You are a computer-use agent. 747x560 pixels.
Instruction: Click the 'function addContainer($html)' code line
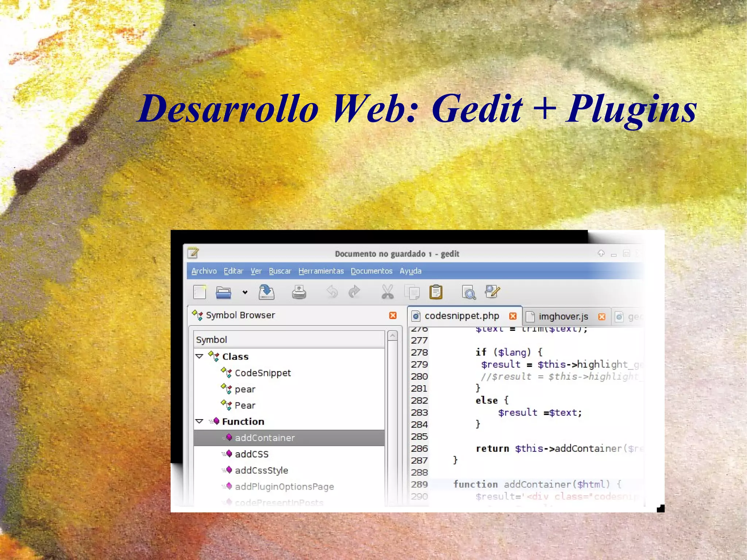[x=537, y=484]
